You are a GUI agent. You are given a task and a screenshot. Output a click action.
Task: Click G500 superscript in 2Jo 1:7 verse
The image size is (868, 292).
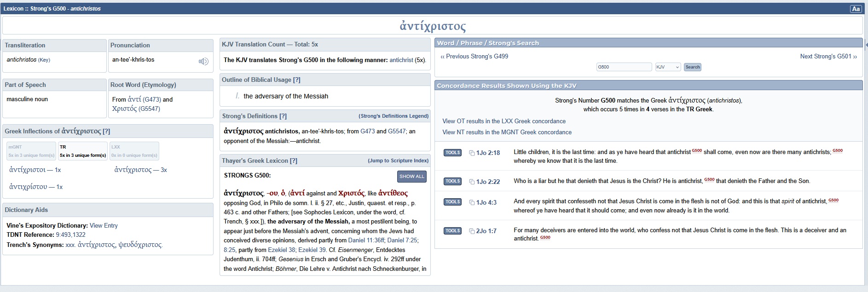tap(545, 238)
